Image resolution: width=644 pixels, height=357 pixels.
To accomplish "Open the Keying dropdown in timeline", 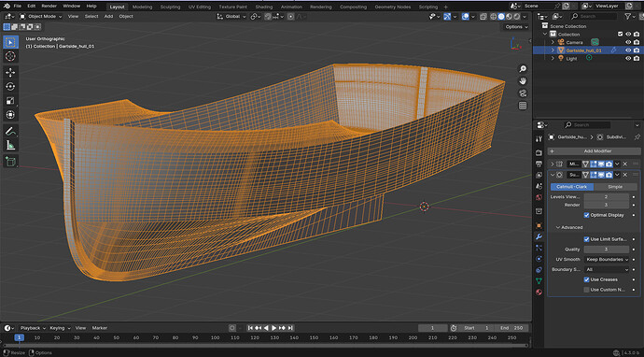I will [x=60, y=328].
